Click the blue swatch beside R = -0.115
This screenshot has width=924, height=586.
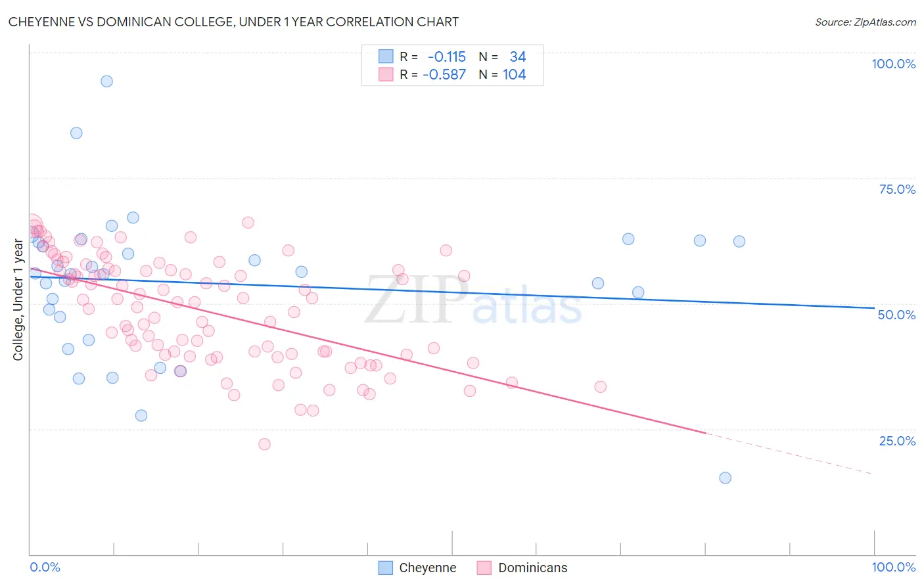tap(386, 56)
